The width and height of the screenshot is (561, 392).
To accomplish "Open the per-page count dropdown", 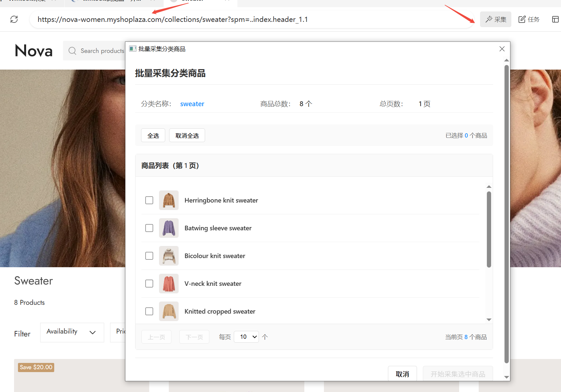I will [x=247, y=337].
